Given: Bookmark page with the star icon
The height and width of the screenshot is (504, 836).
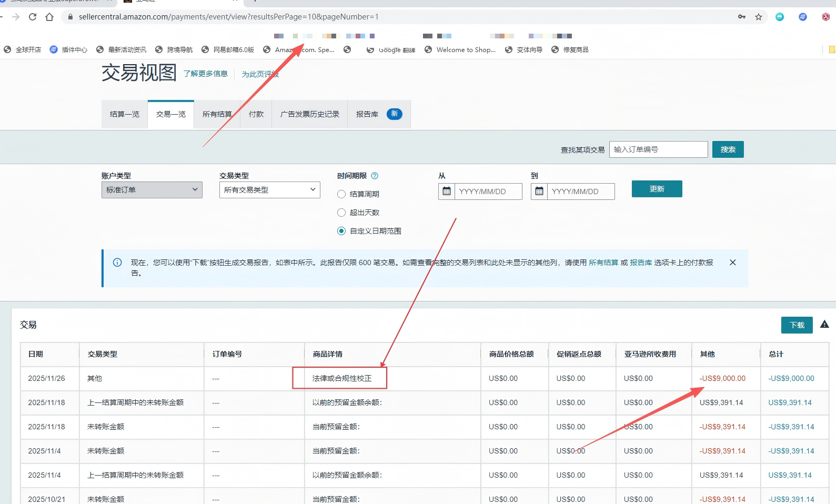Looking at the screenshot, I should coord(758,17).
